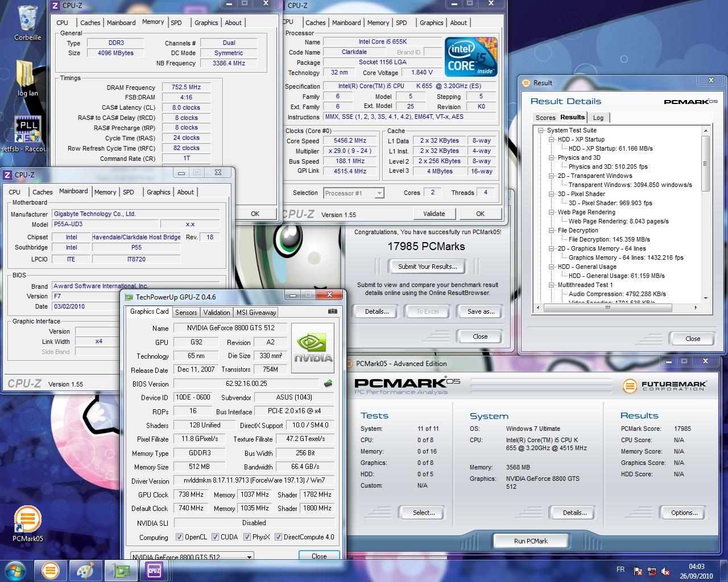This screenshot has height=582, width=728.
Task: Open the Processor #1 selection dropdown
Action: click(x=354, y=193)
